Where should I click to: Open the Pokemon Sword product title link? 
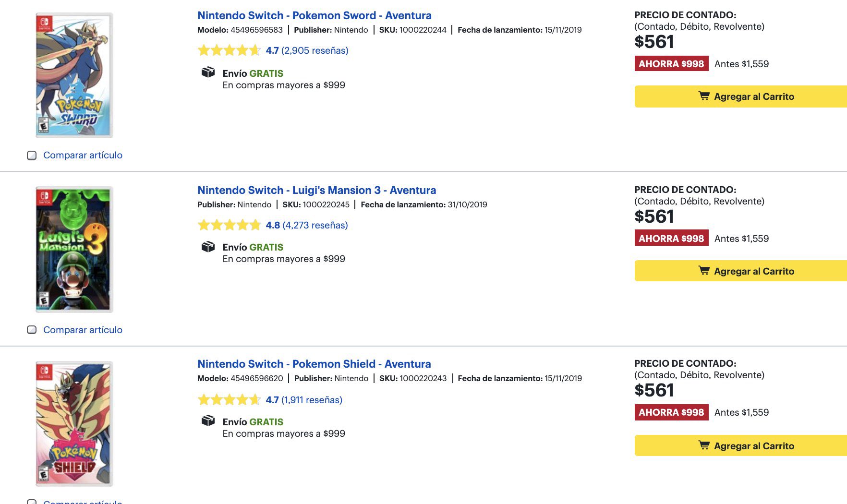[314, 15]
